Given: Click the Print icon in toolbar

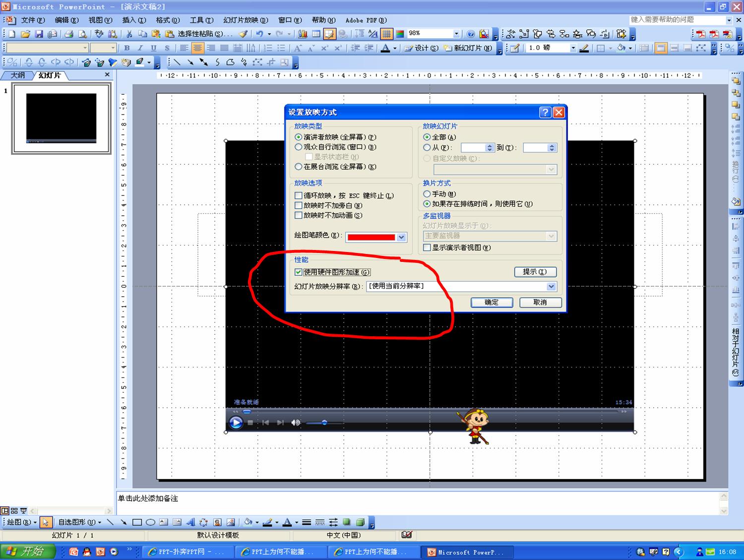Looking at the screenshot, I should click(x=69, y=34).
